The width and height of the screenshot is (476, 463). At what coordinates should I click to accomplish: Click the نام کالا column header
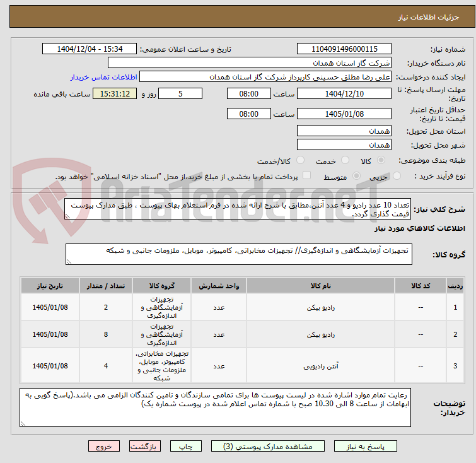tap(320, 286)
